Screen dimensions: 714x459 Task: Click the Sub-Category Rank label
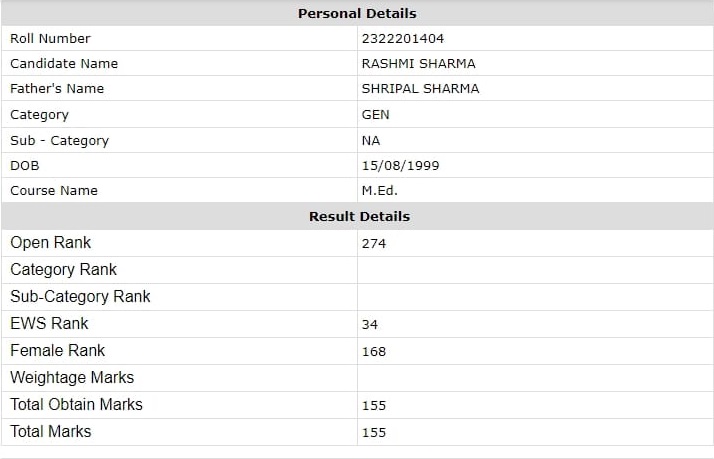(x=80, y=296)
